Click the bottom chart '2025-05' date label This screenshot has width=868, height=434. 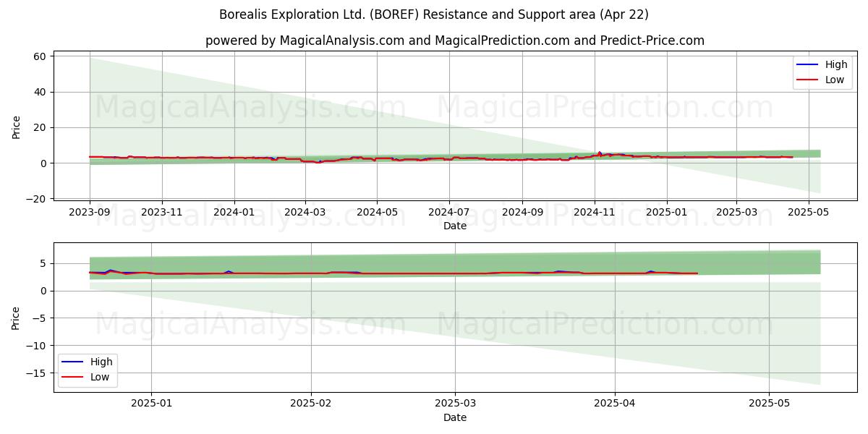pos(769,404)
